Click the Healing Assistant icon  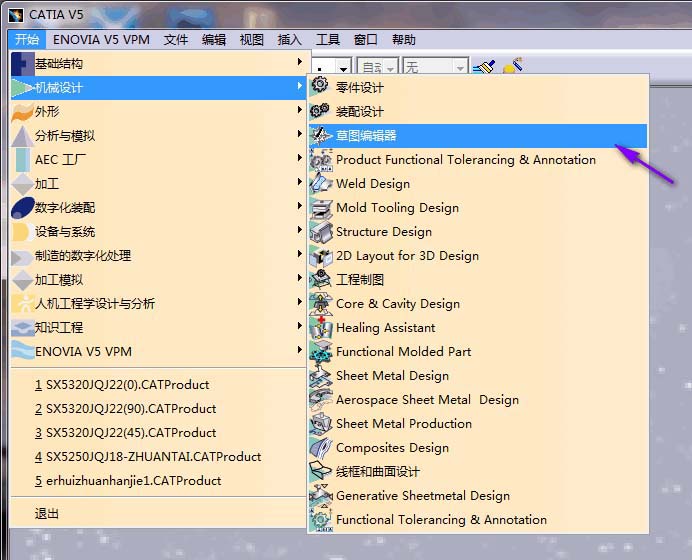[321, 327]
